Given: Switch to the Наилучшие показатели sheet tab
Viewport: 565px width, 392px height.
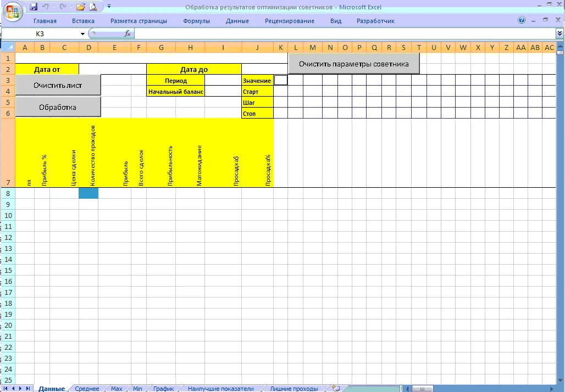Looking at the screenshot, I should pyautogui.click(x=220, y=388).
